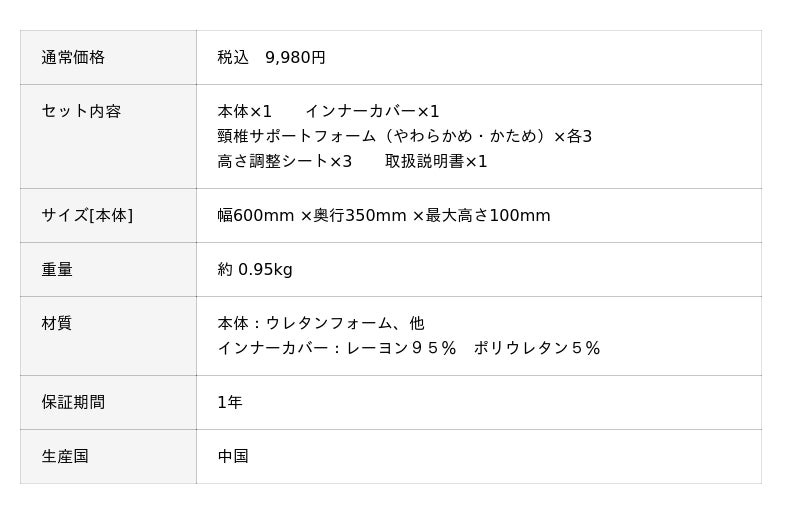Viewport: 800px width, 514px height.
Task: Click the warranty value 1年
Action: point(230,402)
